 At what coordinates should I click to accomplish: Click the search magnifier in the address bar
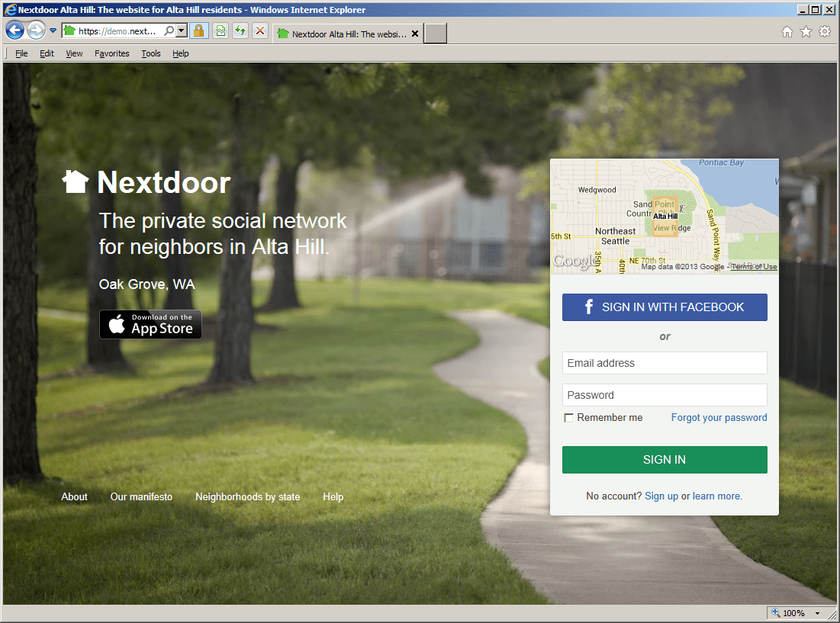[x=166, y=31]
